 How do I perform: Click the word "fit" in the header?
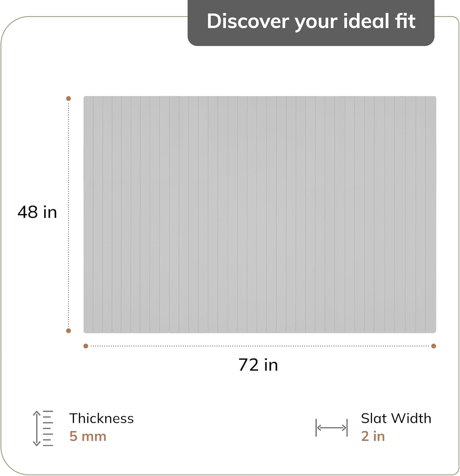point(405,21)
